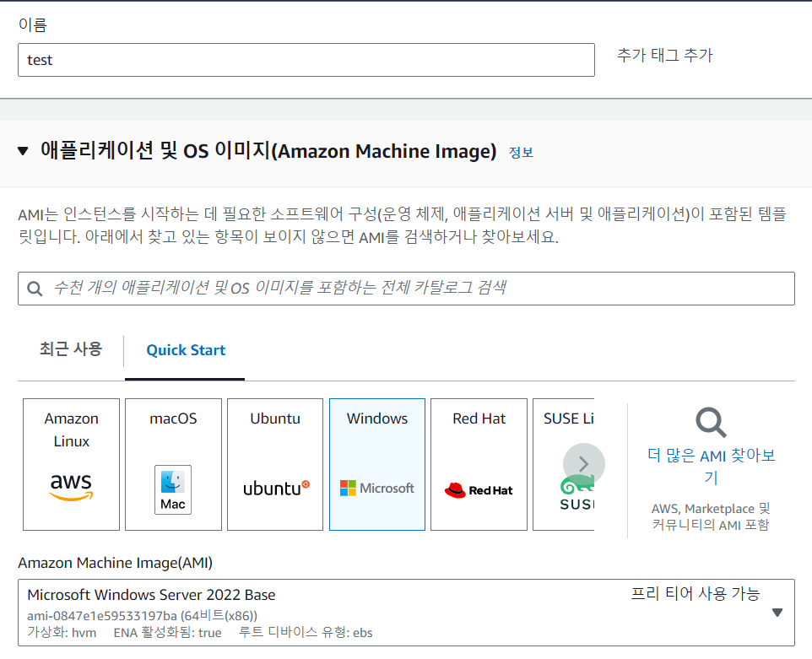Switch to the 최근 사용 tab

[71, 349]
